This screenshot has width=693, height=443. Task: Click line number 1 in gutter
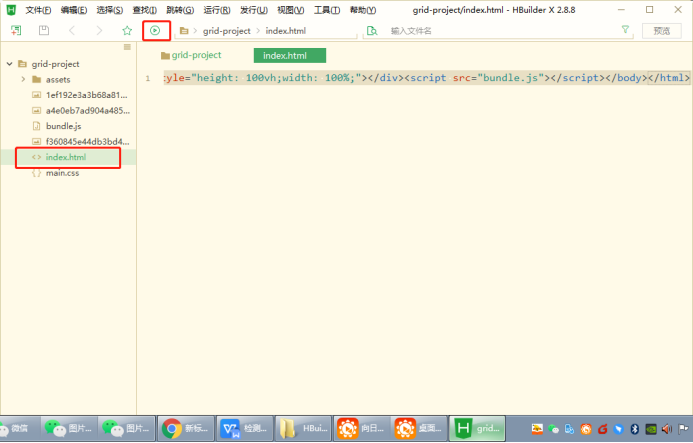point(148,78)
